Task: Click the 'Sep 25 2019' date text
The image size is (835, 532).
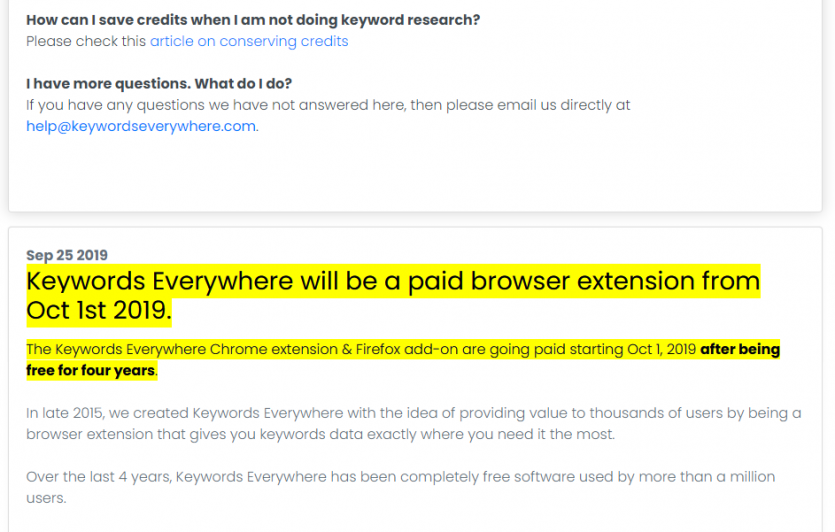Action: pyautogui.click(x=67, y=255)
